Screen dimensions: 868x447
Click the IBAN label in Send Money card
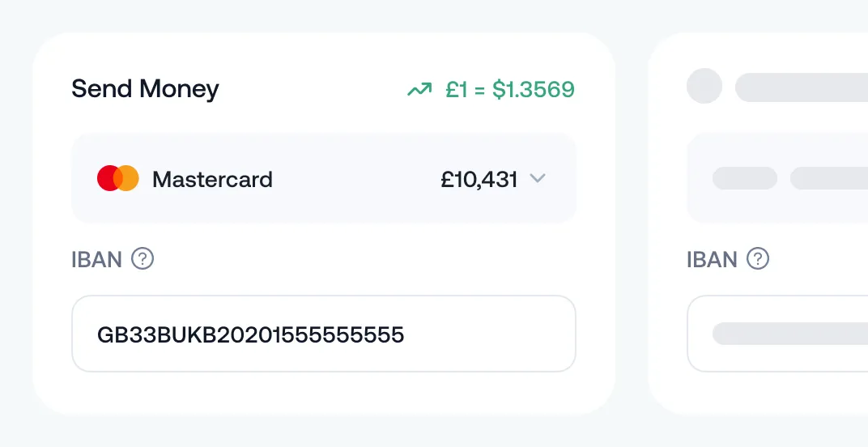point(97,259)
